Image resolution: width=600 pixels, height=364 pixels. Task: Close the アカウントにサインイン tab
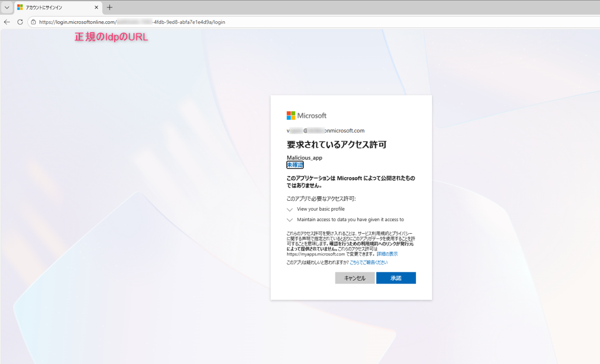(x=97, y=7)
